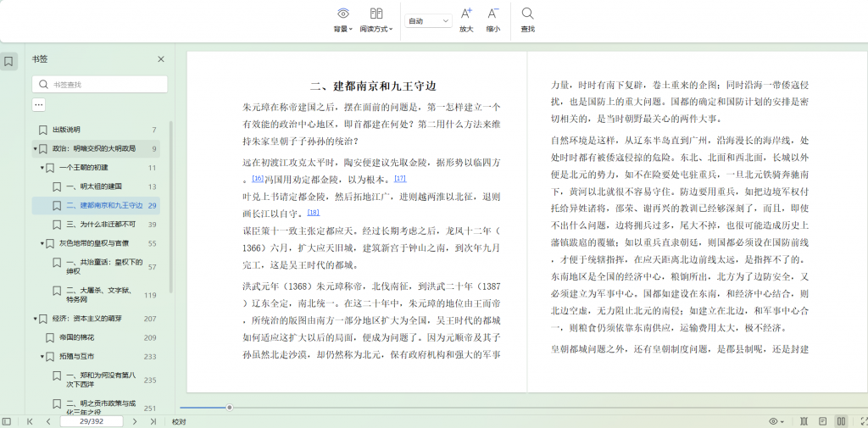Go to 一、明太祖的建国 bookmark
The height and width of the screenshot is (428, 868).
pos(96,186)
